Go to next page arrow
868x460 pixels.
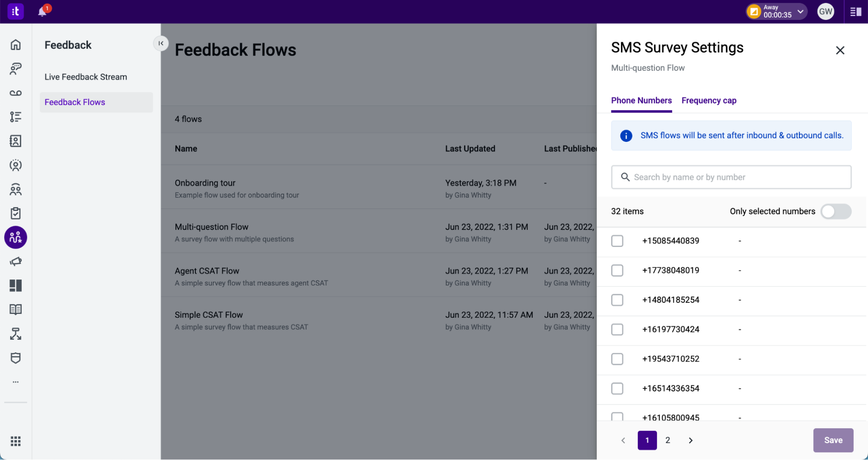(x=690, y=440)
